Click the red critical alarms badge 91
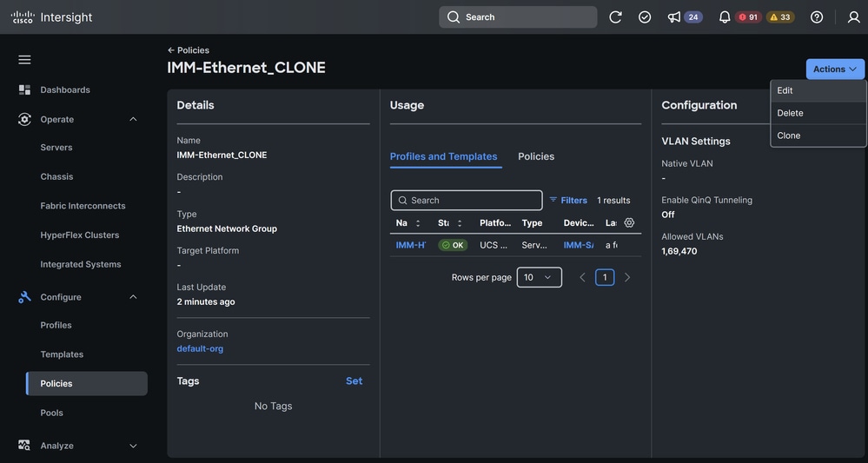Viewport: 868px width, 463px height. (748, 17)
